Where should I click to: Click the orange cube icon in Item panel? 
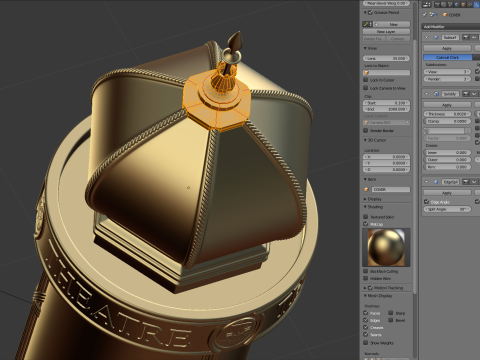click(367, 189)
